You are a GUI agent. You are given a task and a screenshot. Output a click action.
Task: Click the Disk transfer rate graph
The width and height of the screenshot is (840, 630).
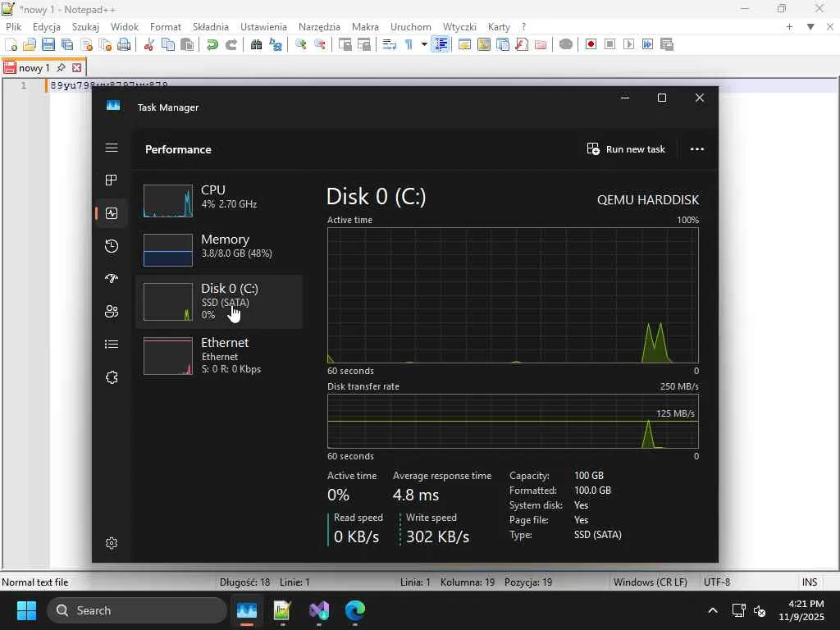click(513, 421)
